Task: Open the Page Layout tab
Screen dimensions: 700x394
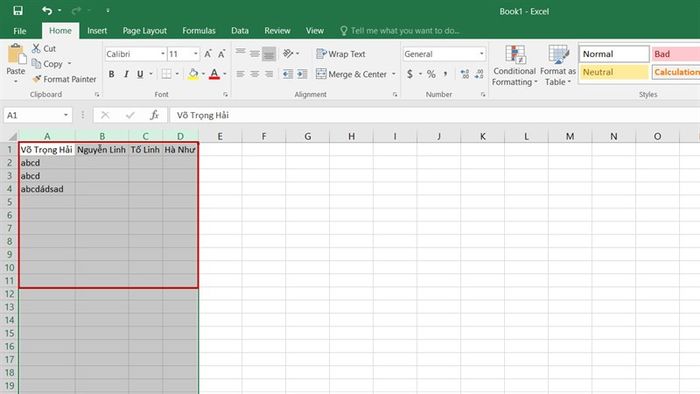Action: click(145, 31)
